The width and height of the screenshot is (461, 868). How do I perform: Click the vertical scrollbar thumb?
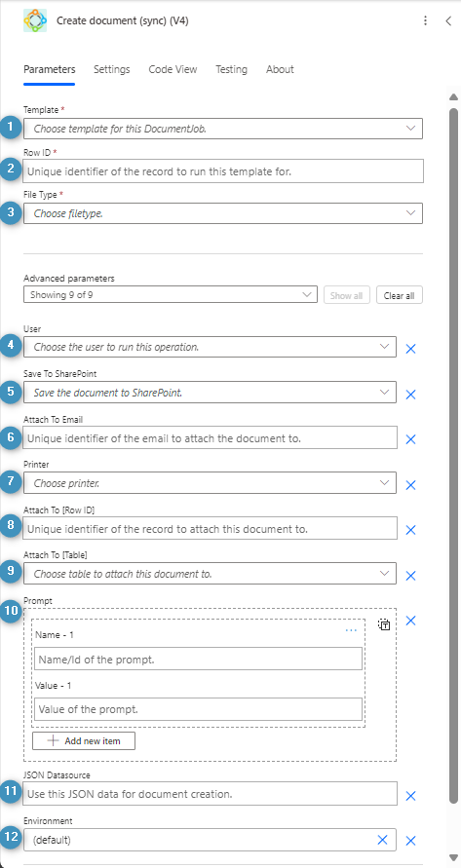pyautogui.click(x=453, y=455)
